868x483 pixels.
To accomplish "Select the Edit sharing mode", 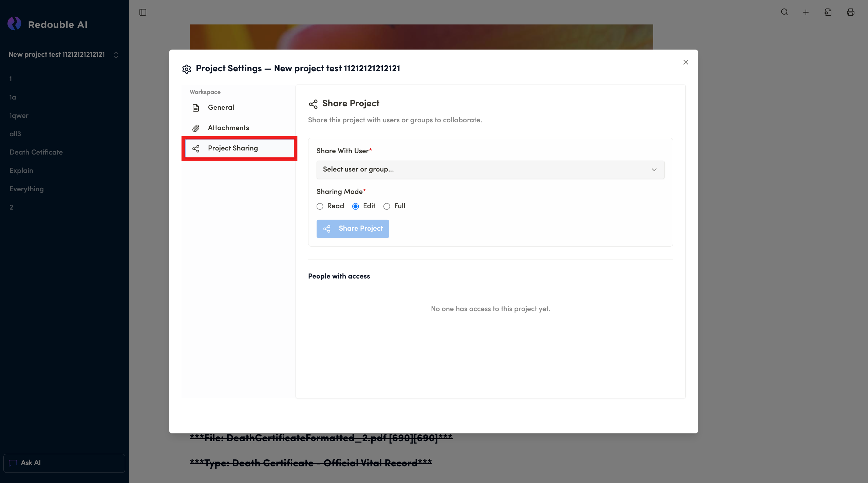I will click(355, 207).
